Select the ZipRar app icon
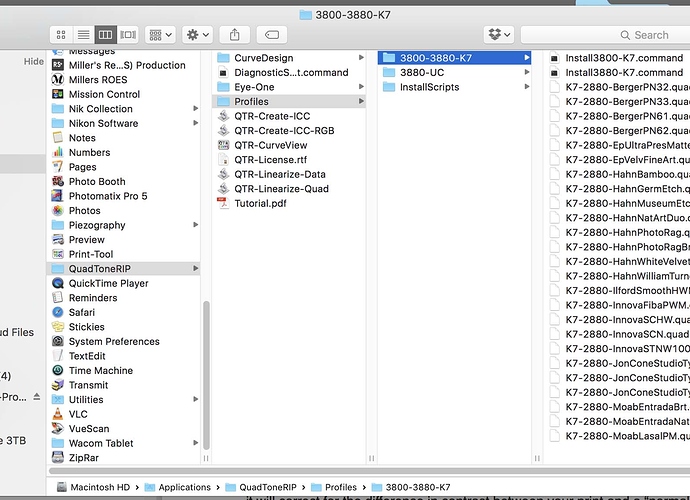Viewport: 690px width, 500px height. 58,457
